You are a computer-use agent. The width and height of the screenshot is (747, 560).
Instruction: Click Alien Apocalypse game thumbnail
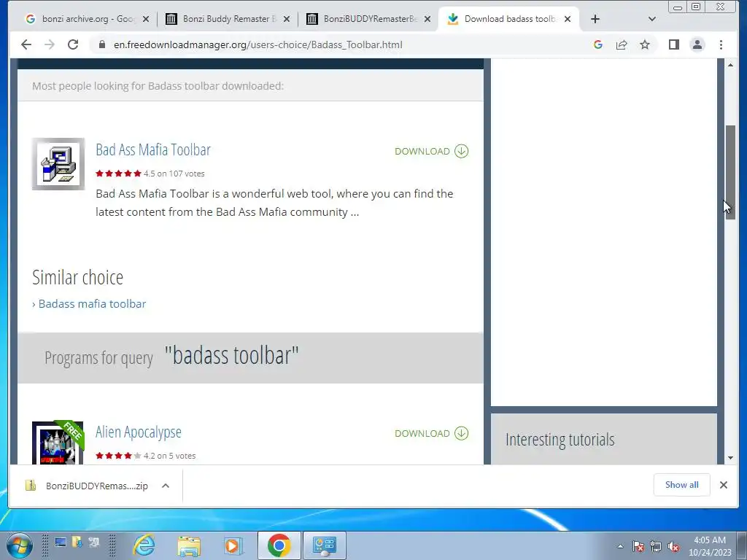click(58, 443)
